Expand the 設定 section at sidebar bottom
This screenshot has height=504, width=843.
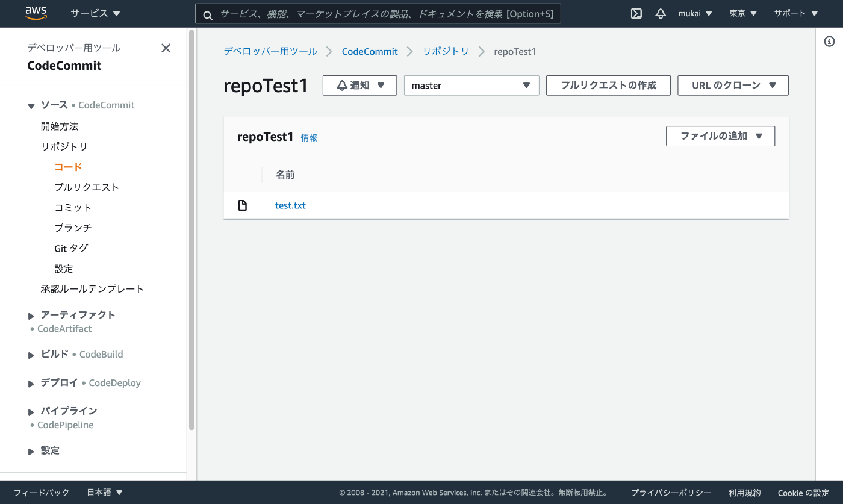(x=31, y=452)
